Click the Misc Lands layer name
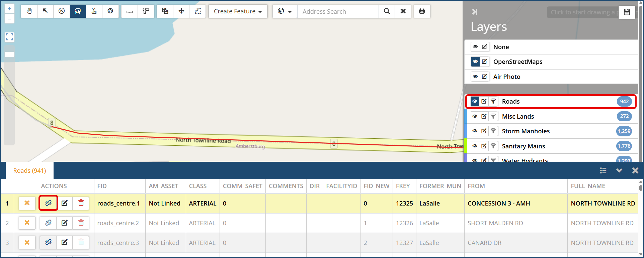Image resolution: width=644 pixels, height=258 pixels. [518, 116]
